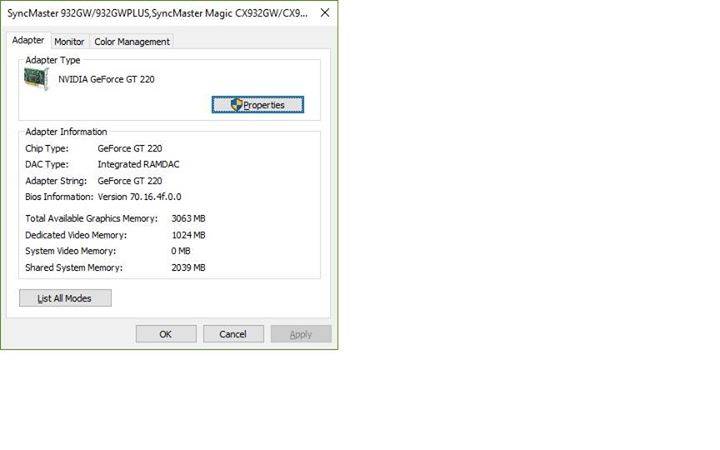Select Integrated RAMDAC value text
720x450 pixels.
coord(138,164)
